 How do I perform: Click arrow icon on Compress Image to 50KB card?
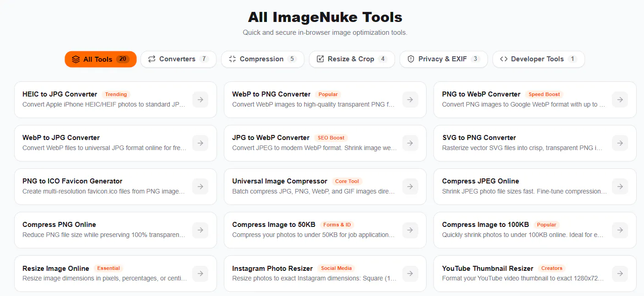tap(410, 230)
